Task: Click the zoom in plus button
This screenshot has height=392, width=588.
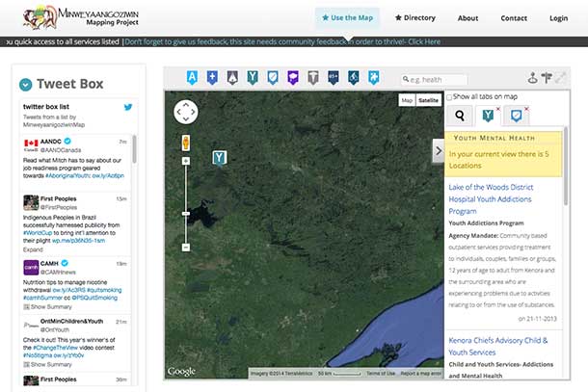Action: pyautogui.click(x=185, y=162)
